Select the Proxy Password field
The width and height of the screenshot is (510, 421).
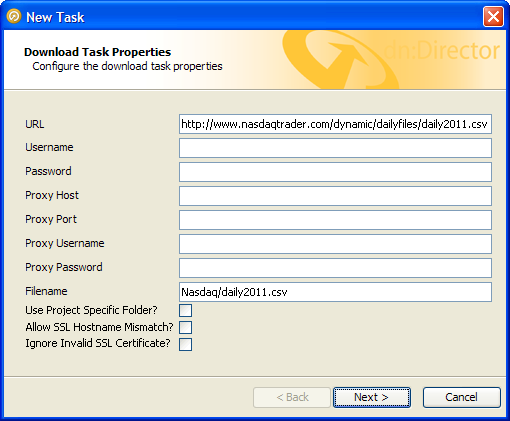pyautogui.click(x=335, y=268)
